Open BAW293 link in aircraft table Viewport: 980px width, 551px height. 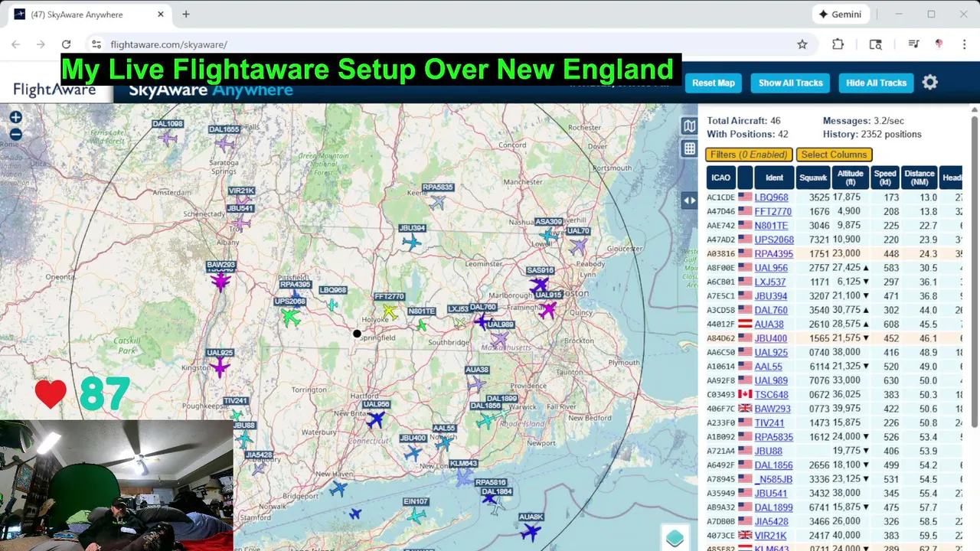tap(773, 409)
